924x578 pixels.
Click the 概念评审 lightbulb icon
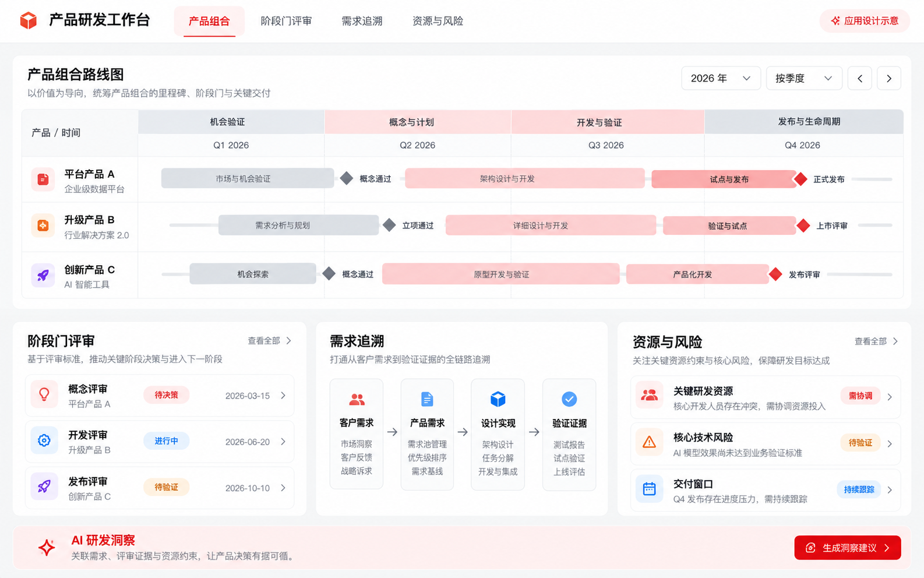pyautogui.click(x=44, y=395)
